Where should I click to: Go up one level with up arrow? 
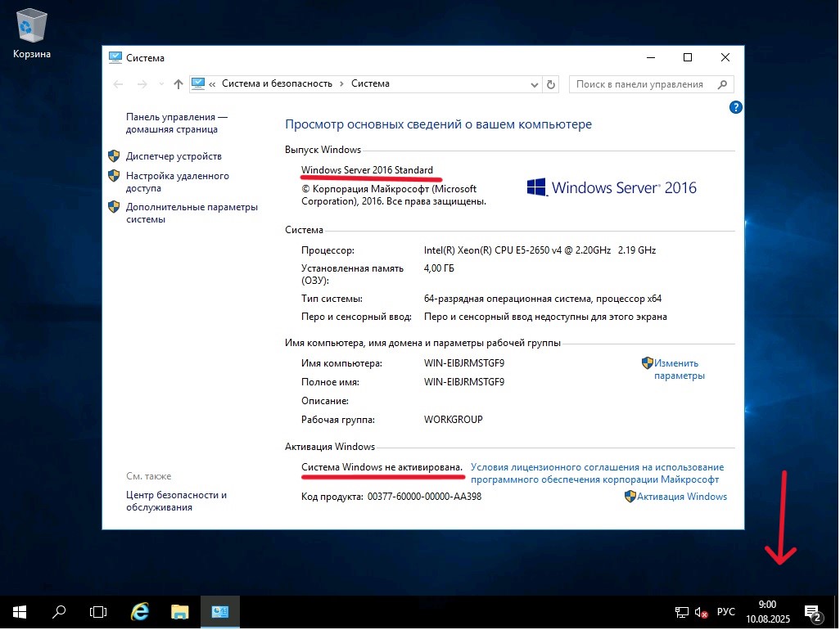[x=178, y=84]
